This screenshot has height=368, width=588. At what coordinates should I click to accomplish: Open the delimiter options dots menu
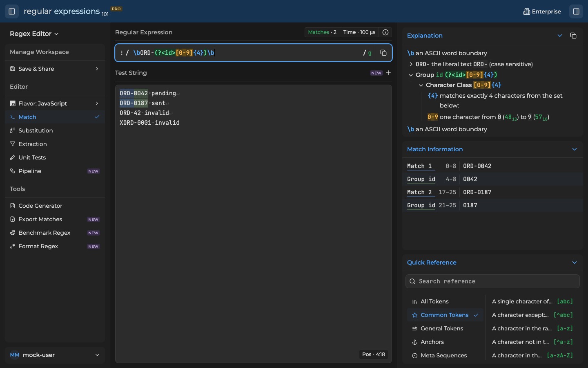[122, 53]
